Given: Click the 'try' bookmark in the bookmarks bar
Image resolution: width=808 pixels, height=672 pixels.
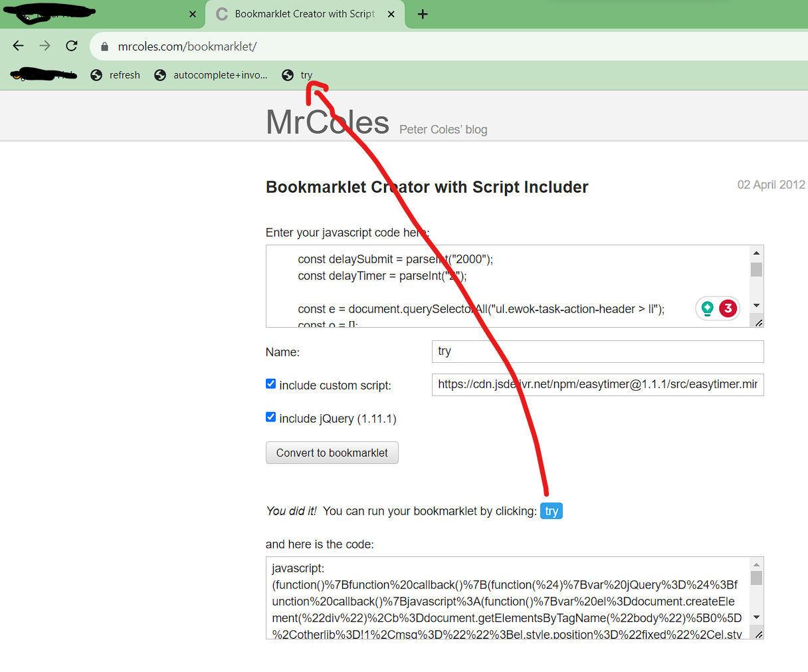Looking at the screenshot, I should (297, 75).
